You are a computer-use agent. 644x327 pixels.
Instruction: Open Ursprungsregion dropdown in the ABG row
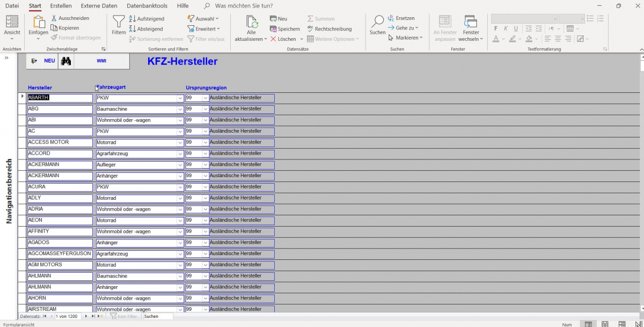click(x=205, y=109)
